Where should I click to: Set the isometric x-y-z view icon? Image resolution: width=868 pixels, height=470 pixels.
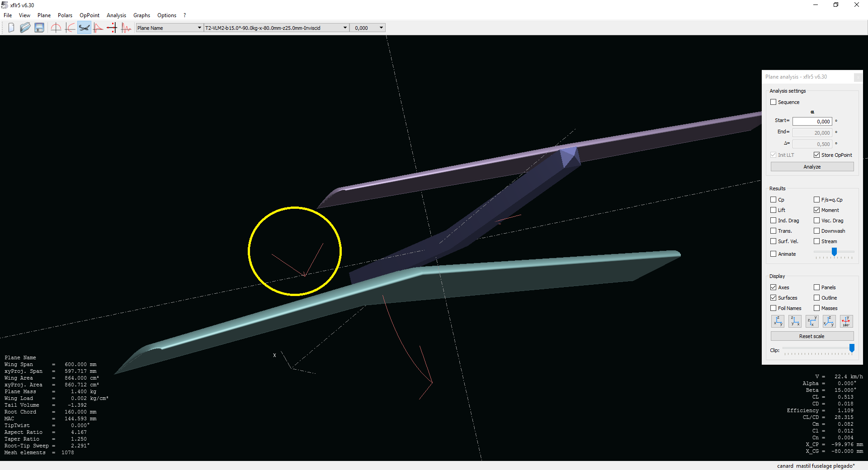[829, 321]
